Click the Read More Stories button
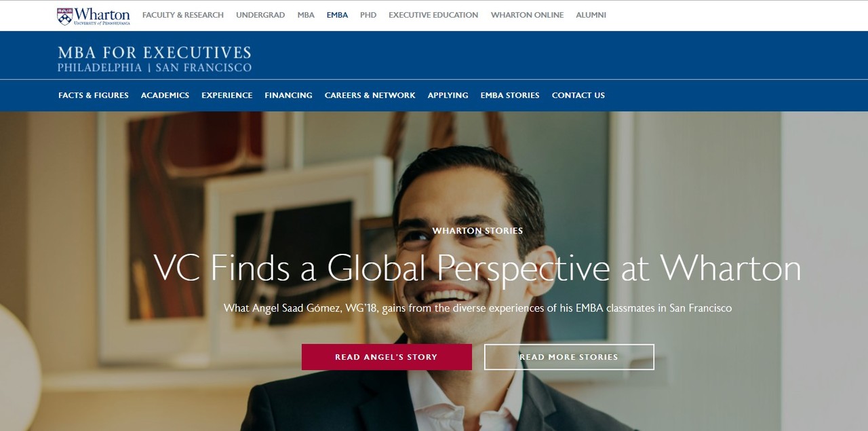Viewport: 868px width, 431px height. (x=569, y=357)
